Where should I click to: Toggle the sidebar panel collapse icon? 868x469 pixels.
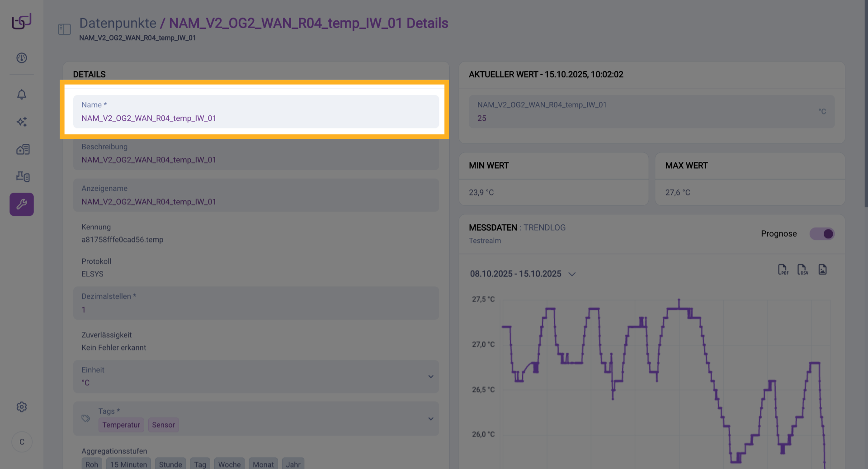65,29
